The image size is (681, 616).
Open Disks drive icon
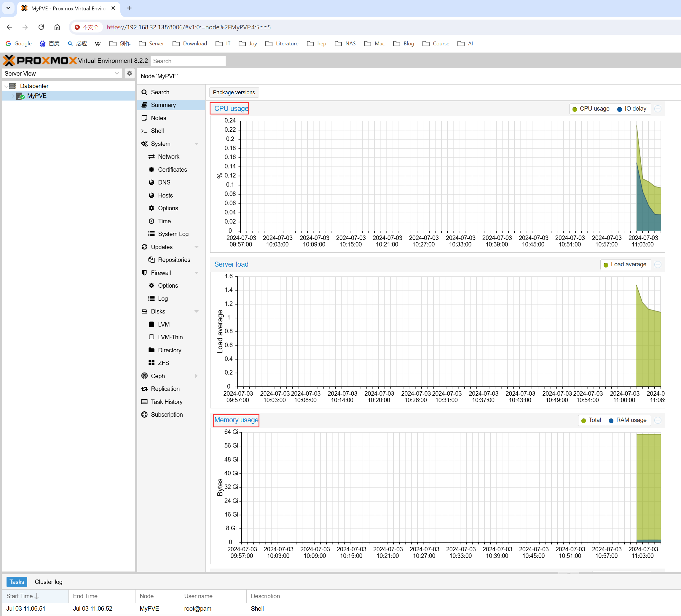tap(144, 311)
